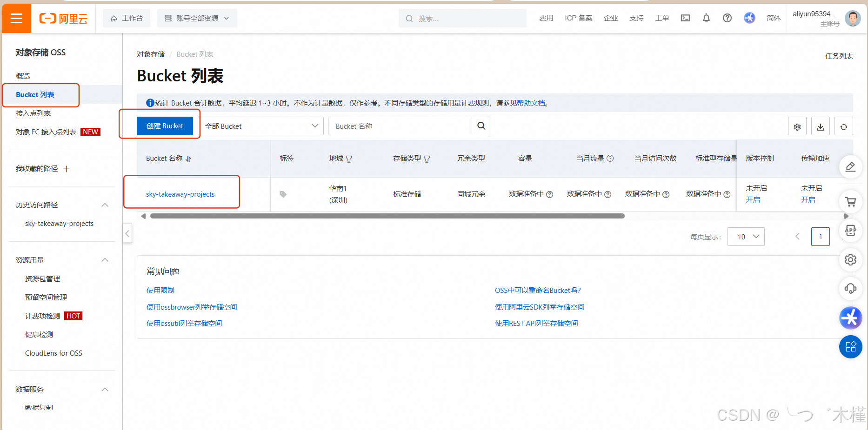
Task: Open the sky-takeaway-projects bucket link
Action: click(180, 194)
